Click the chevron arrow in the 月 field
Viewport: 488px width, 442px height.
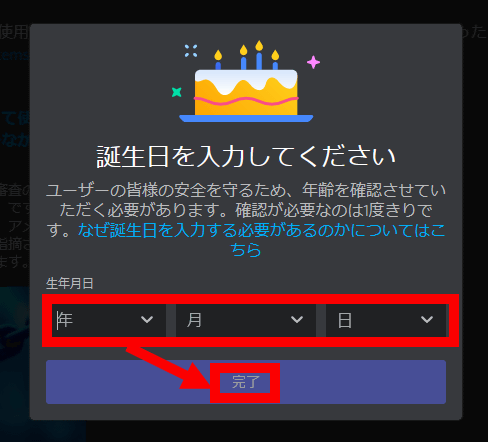coord(297,320)
